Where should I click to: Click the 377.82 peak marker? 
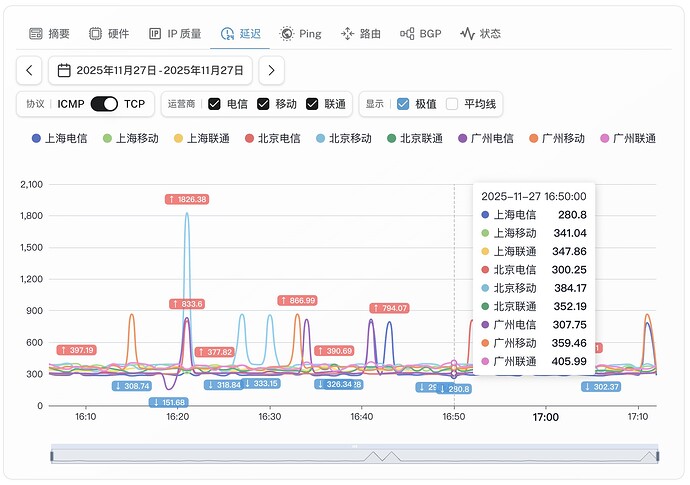pyautogui.click(x=215, y=352)
